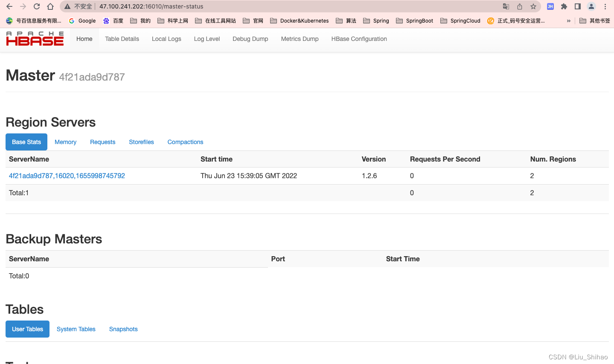Open the Log Level page
Viewport: 614px width, 364px height.
click(207, 39)
